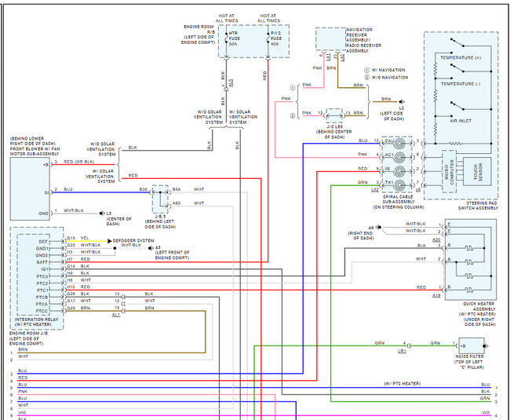Click the P/I 2 FUSE 40A label
The image size is (510, 420).
276,38
